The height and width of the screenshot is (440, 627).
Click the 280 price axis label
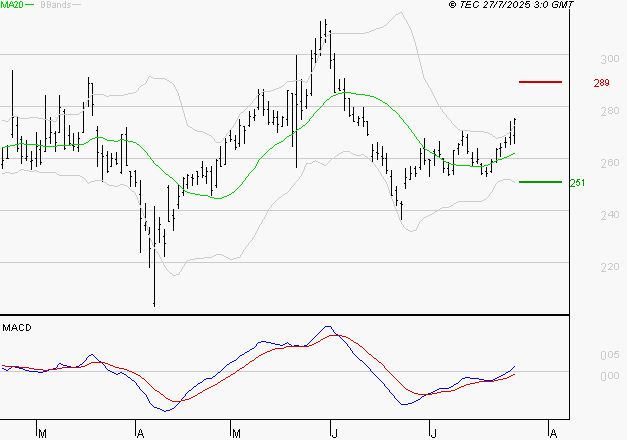point(610,111)
